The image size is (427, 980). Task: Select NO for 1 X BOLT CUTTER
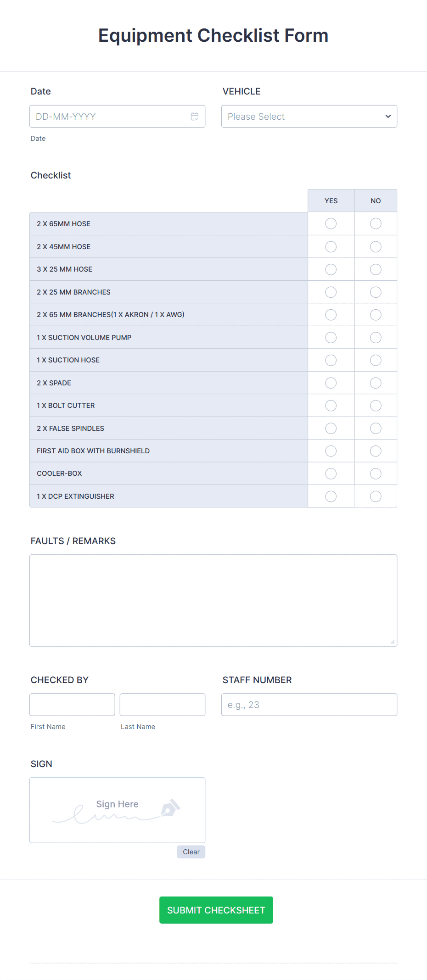point(375,405)
